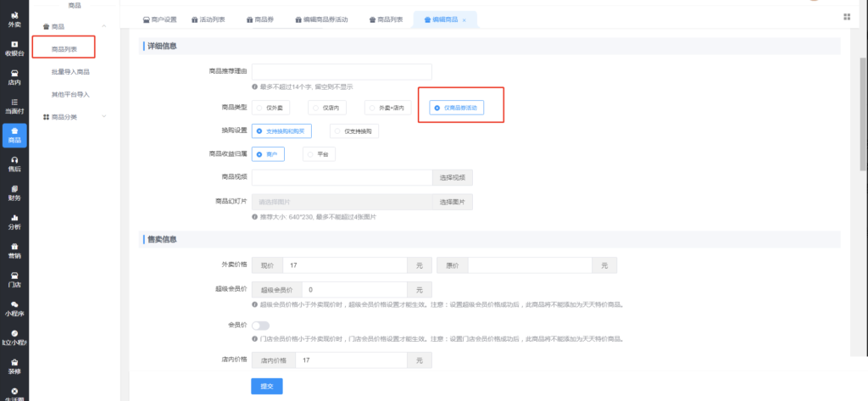This screenshot has height=401, width=868.
Task: Collapse the 商品 menu group
Action: point(103,27)
